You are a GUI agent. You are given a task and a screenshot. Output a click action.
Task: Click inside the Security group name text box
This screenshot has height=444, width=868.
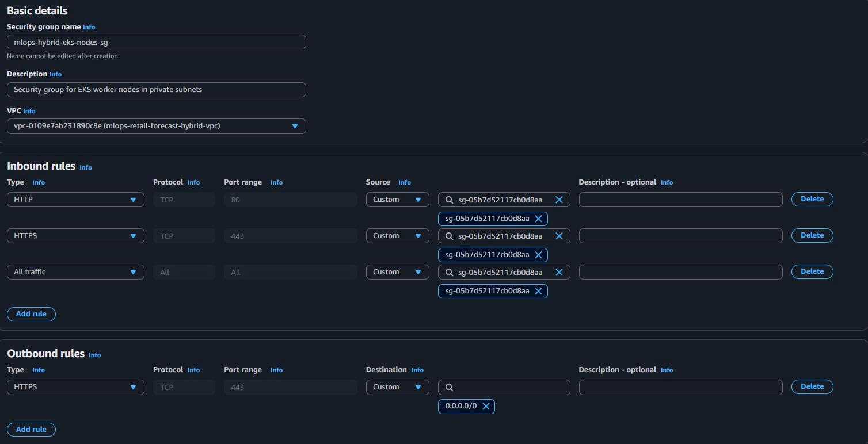point(156,42)
